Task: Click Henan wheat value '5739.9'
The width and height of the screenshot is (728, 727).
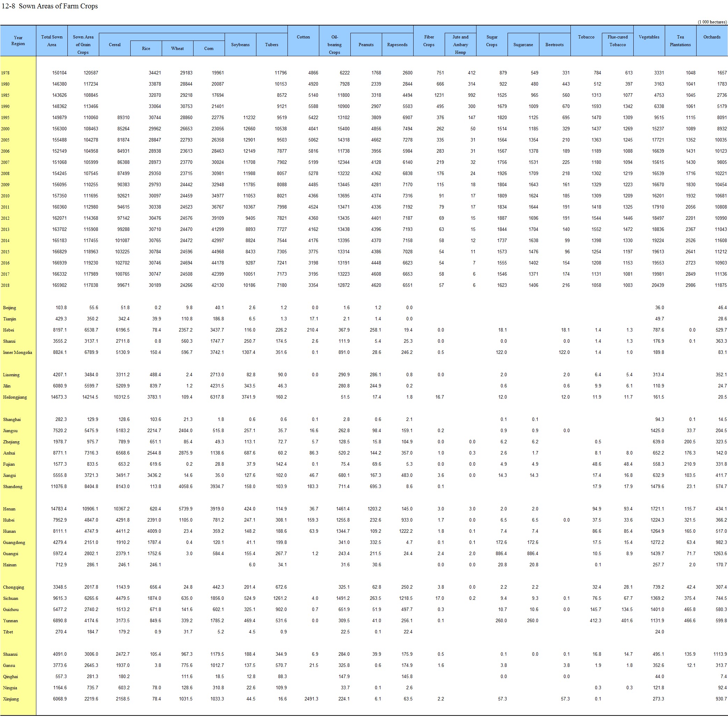Action: (x=186, y=509)
